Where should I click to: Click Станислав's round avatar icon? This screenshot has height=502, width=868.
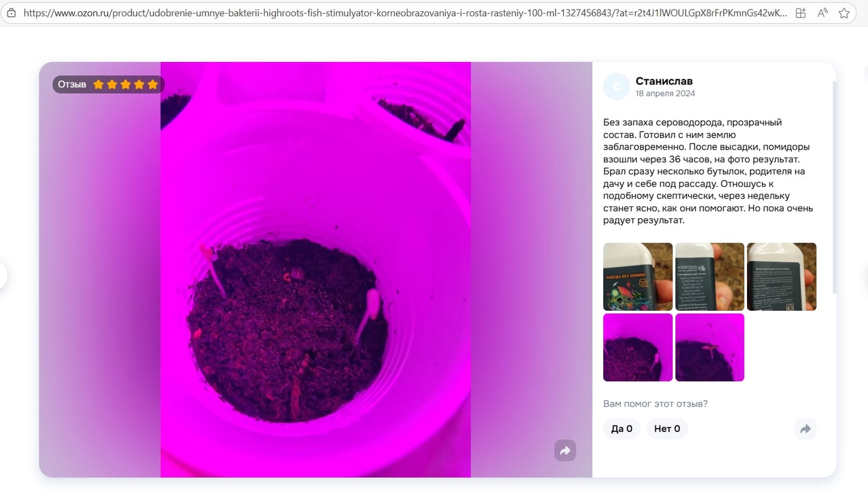(616, 86)
